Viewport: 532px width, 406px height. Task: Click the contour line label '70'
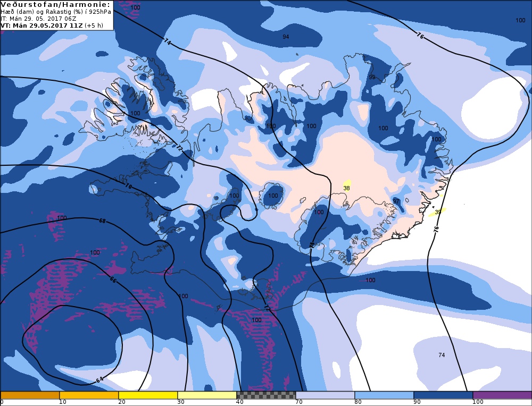[128, 186]
